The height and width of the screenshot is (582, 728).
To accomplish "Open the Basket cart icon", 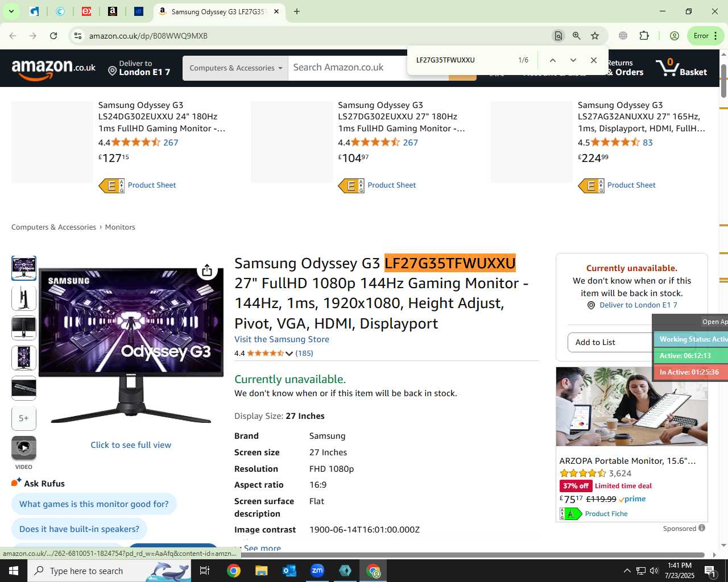I will coord(681,68).
